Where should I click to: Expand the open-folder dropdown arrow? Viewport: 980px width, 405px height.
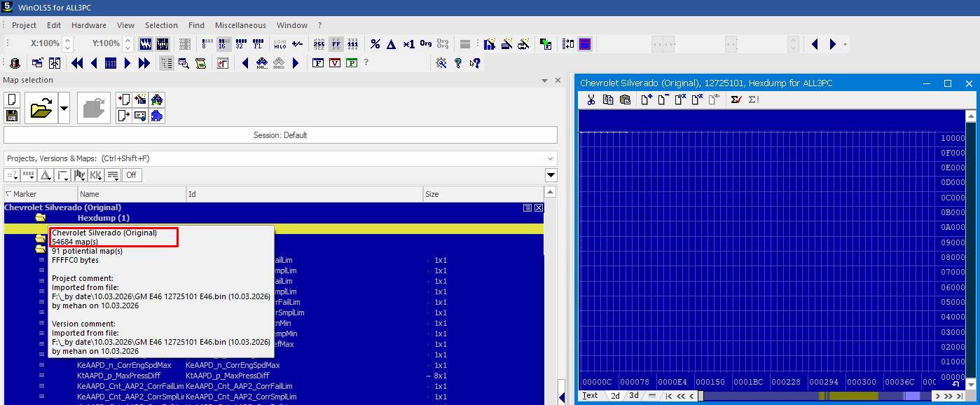point(64,108)
